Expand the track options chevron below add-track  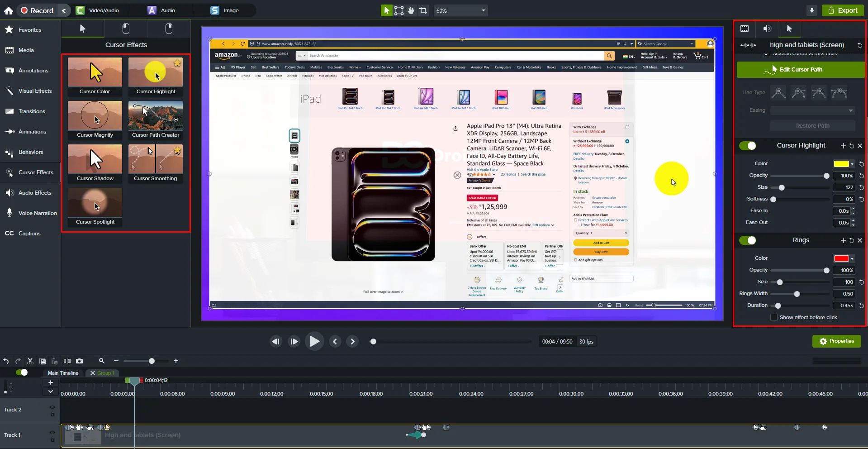coord(51,392)
